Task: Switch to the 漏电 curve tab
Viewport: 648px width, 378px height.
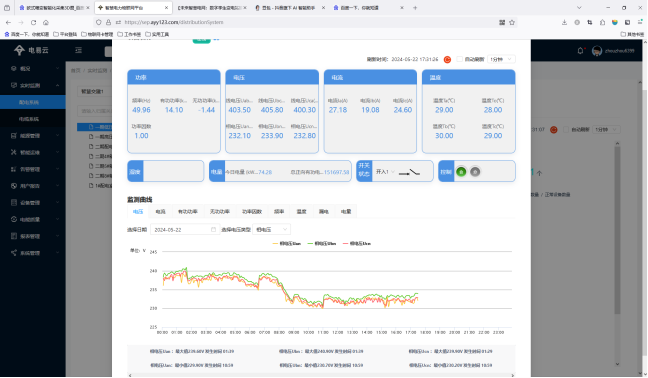Action: click(324, 212)
